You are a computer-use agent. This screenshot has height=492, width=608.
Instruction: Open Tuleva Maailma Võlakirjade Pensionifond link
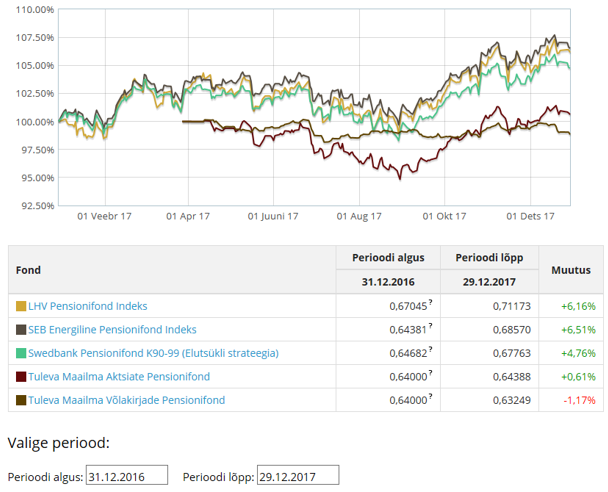[127, 401]
